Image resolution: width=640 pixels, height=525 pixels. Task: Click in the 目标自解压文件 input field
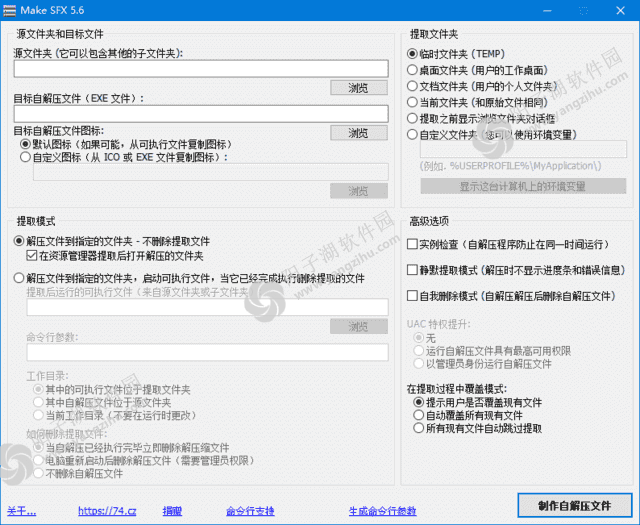[x=200, y=113]
